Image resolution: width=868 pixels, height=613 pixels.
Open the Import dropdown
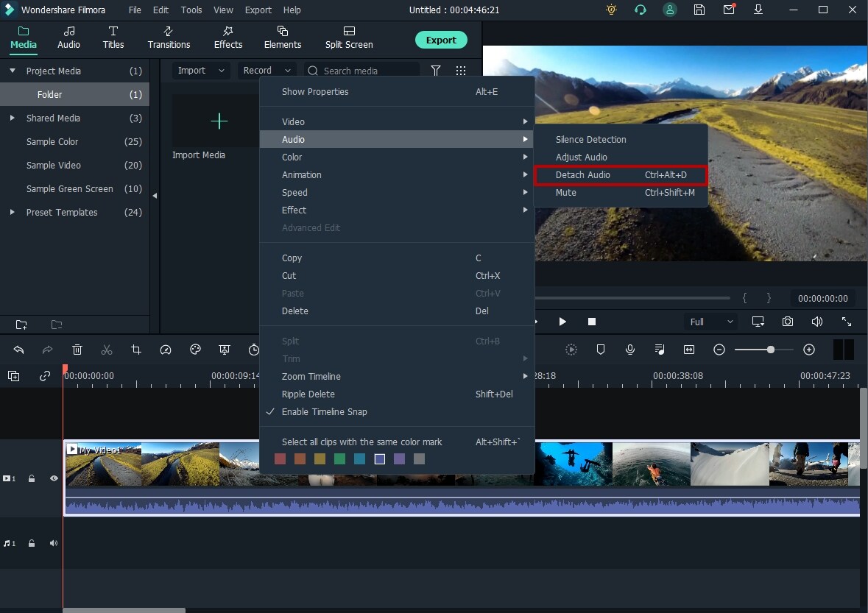click(201, 70)
